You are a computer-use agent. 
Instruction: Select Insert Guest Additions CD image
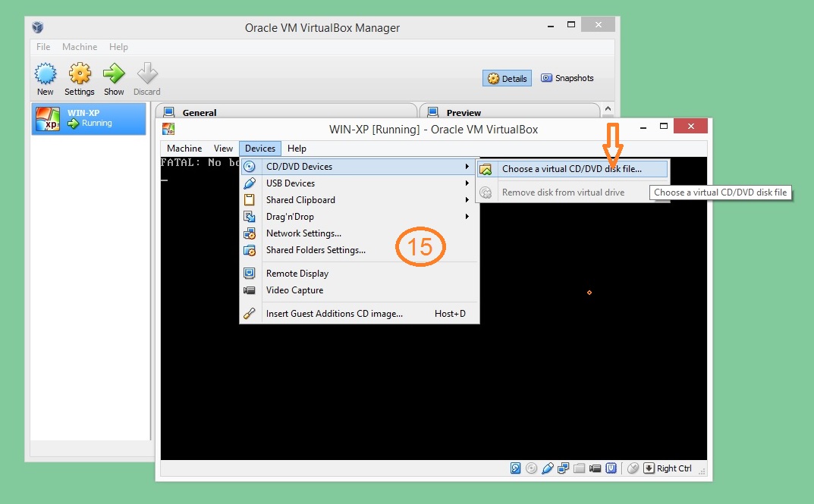pos(334,314)
